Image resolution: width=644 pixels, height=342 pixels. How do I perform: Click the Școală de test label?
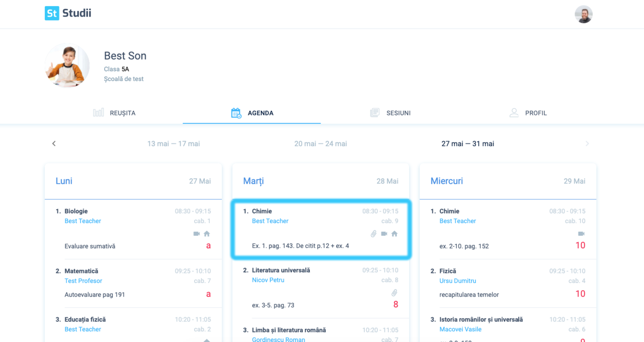point(124,79)
